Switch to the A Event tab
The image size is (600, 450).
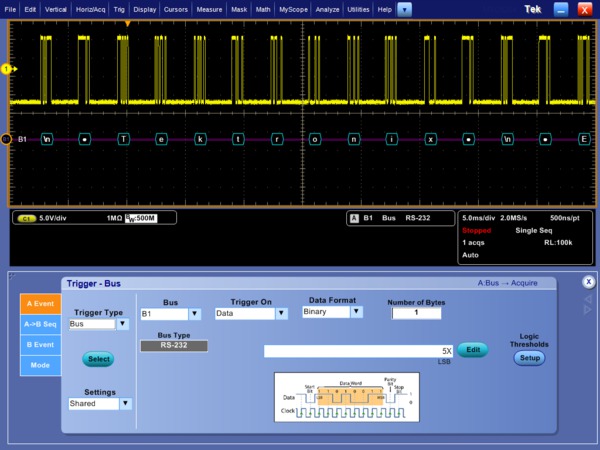(x=39, y=304)
